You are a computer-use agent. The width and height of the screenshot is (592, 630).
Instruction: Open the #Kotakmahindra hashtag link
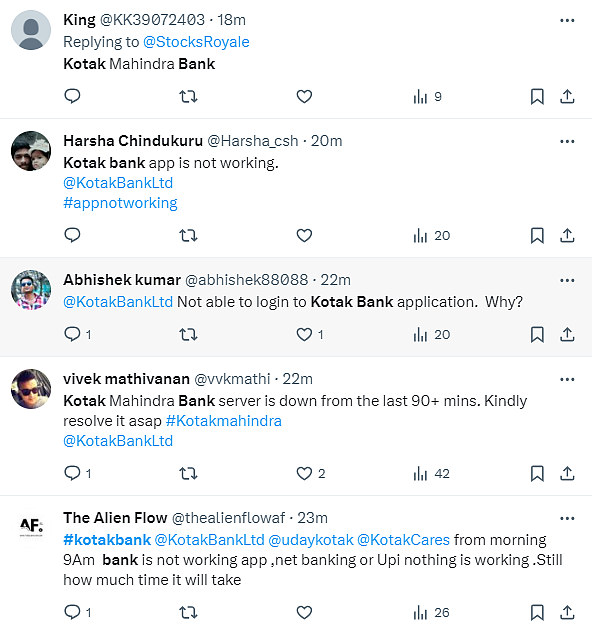223,421
